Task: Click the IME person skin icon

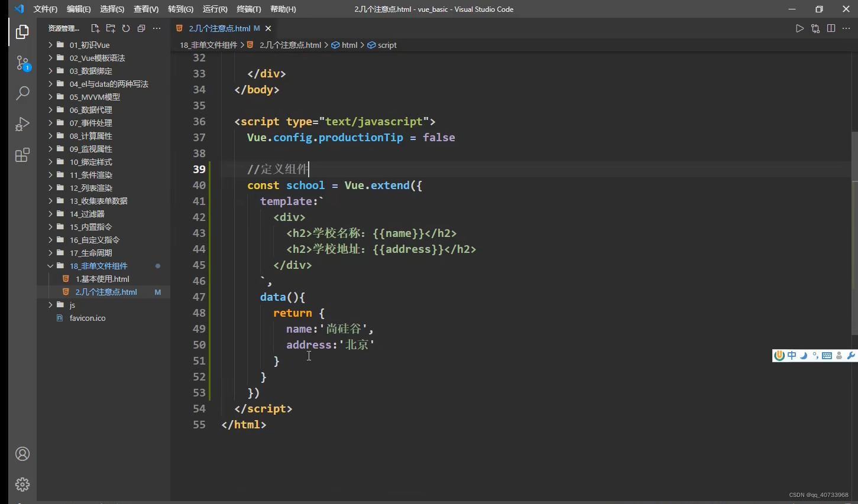Action: [x=839, y=355]
